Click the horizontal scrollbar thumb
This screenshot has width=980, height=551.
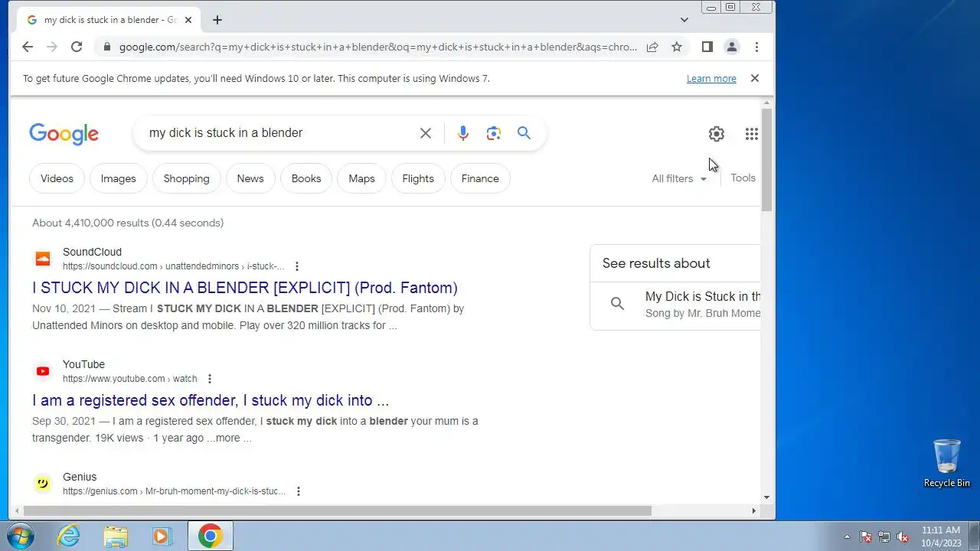click(x=337, y=510)
